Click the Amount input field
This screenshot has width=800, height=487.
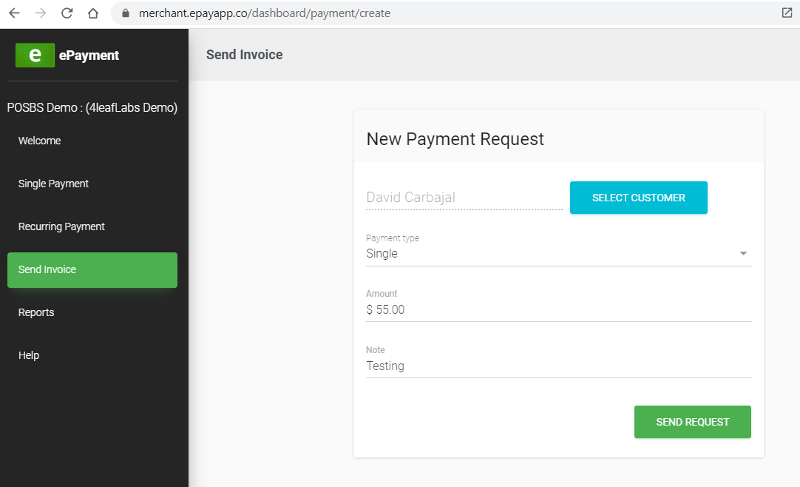(558, 310)
